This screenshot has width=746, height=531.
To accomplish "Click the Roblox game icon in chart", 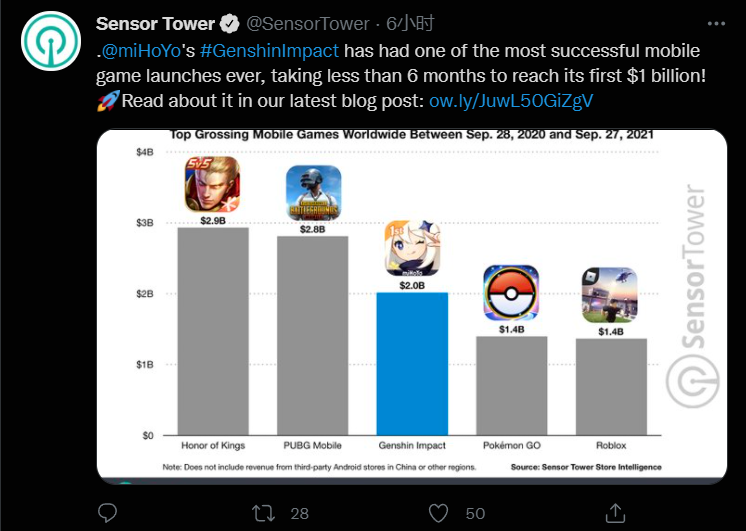I will [x=609, y=295].
